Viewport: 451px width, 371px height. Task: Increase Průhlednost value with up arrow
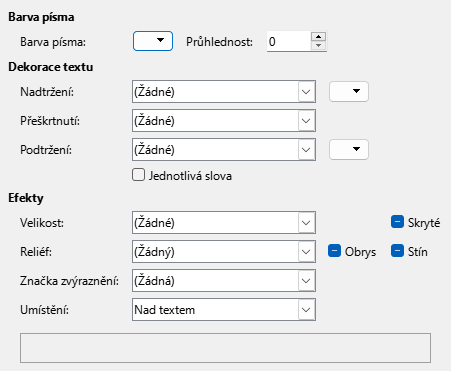tap(318, 36)
